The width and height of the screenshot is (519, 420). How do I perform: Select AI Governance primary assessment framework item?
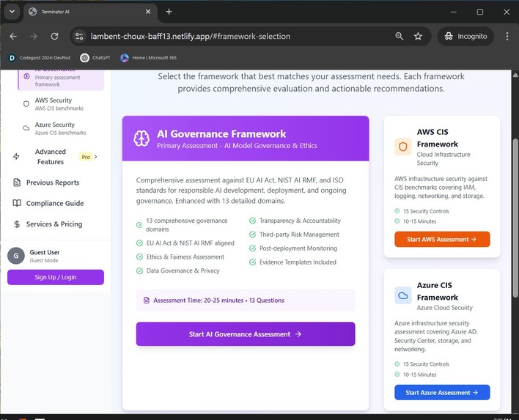[x=61, y=80]
